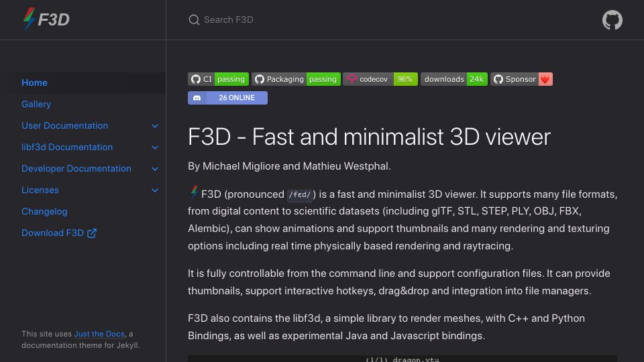Click the Sponsor heart badge

click(x=521, y=79)
